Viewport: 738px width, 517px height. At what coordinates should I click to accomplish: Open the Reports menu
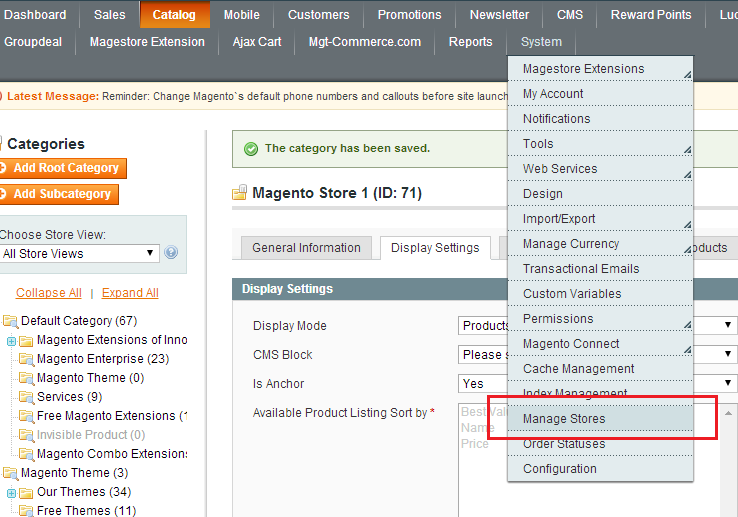(471, 42)
